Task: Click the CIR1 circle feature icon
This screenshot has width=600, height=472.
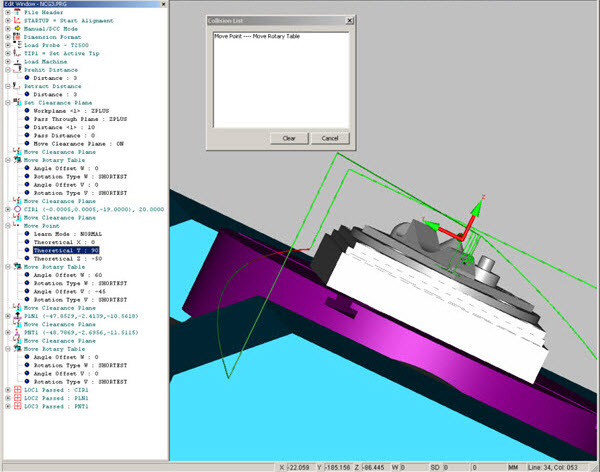Action: (x=16, y=209)
